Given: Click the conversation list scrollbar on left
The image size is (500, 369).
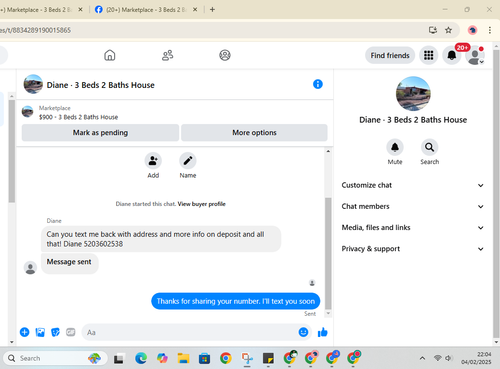Looking at the screenshot, I should click(x=12, y=151).
